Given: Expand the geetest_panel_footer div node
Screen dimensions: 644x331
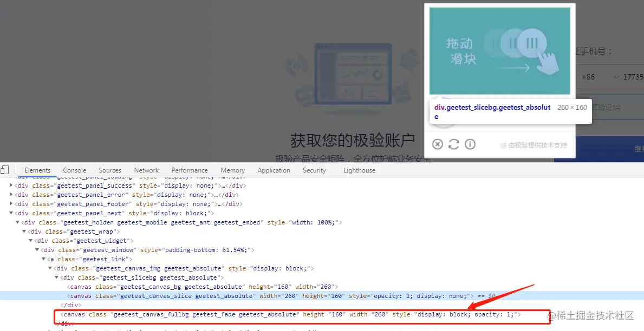Looking at the screenshot, I should tap(10, 204).
